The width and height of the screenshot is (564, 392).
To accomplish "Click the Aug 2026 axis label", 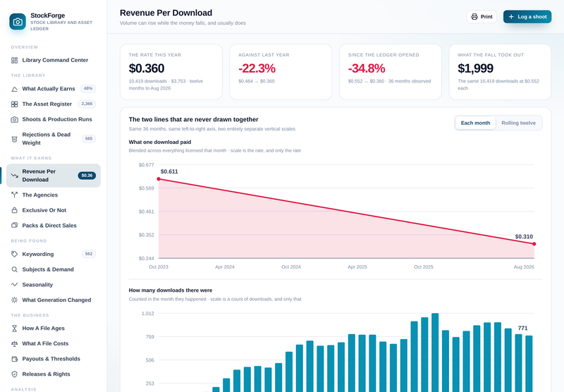I will 524,267.
